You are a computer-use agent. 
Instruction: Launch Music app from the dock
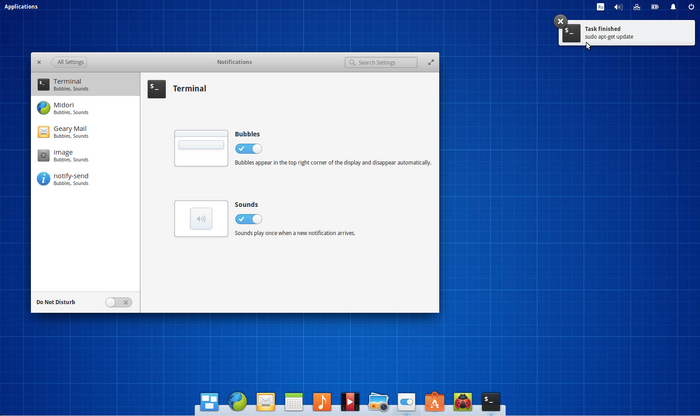(x=322, y=402)
